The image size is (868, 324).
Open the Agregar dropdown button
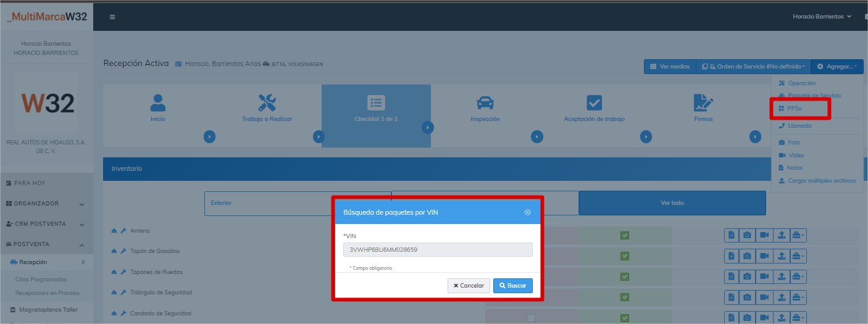click(837, 66)
